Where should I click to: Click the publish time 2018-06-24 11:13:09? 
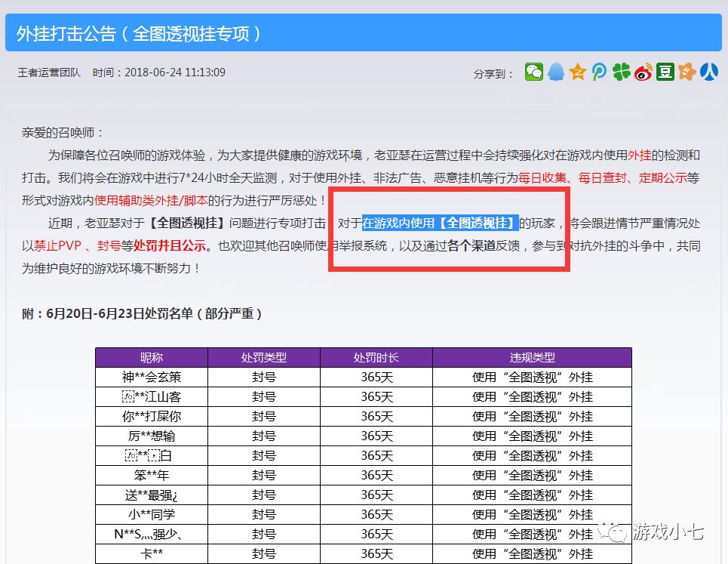coord(175,72)
